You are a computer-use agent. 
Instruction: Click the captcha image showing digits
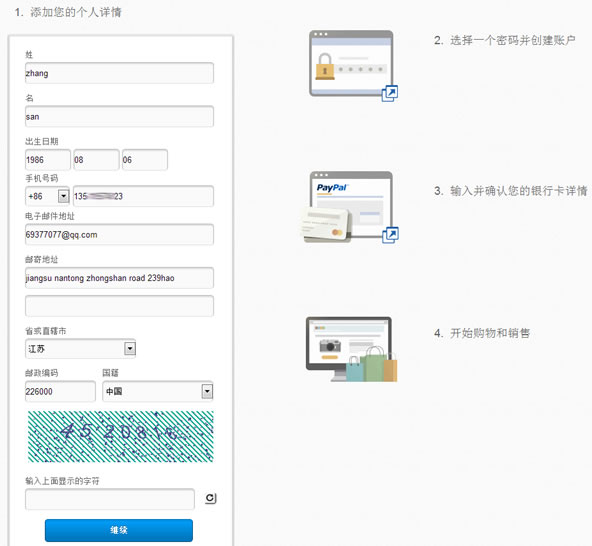click(x=121, y=436)
